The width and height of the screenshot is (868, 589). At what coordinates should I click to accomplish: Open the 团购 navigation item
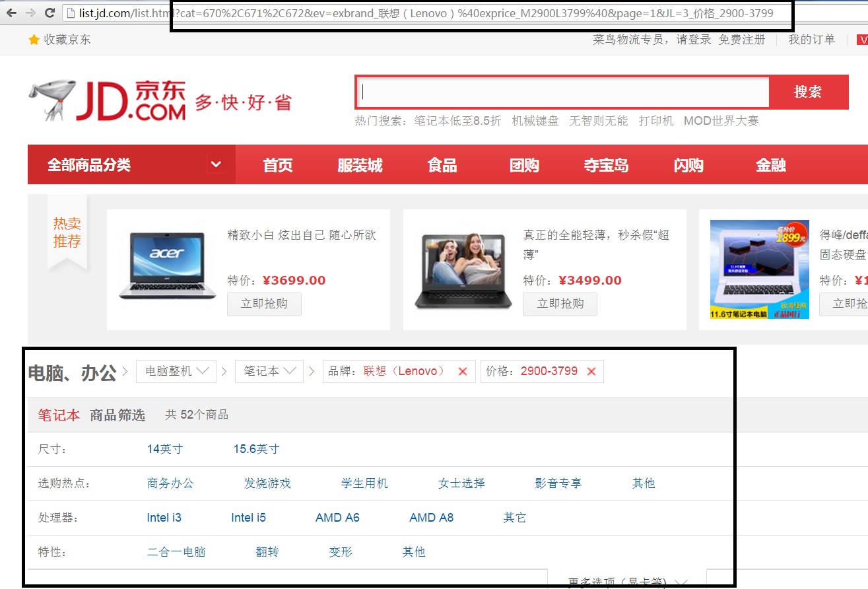pos(524,165)
